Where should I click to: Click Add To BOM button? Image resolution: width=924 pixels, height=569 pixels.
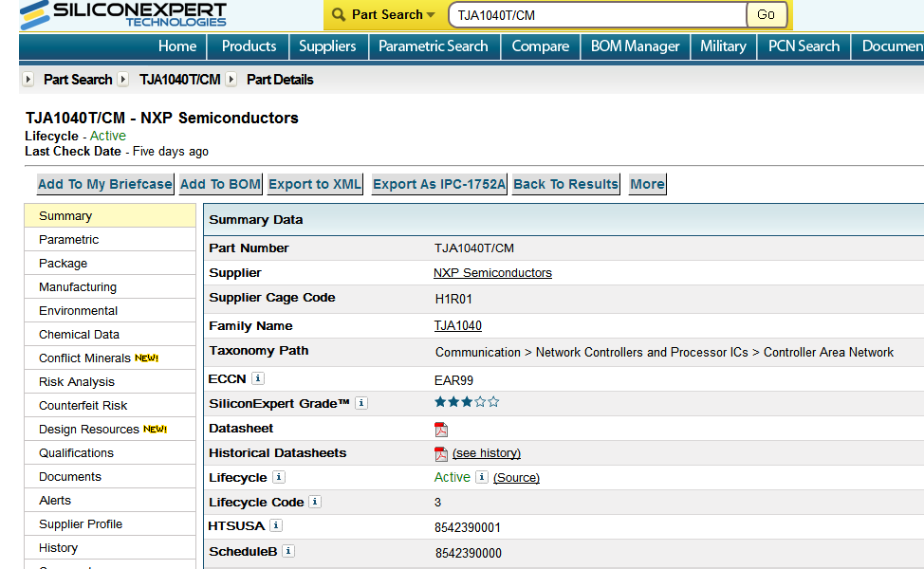220,184
